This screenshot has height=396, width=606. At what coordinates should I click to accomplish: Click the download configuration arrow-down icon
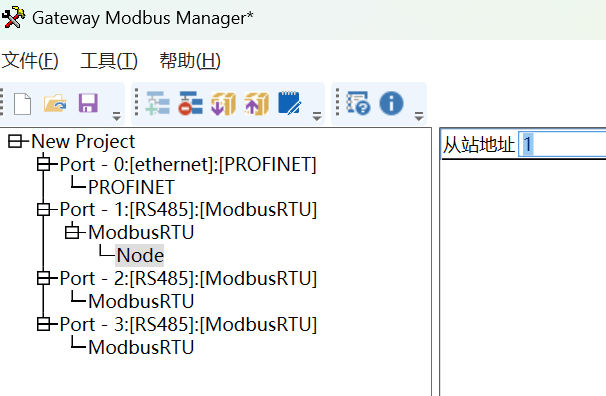223,103
